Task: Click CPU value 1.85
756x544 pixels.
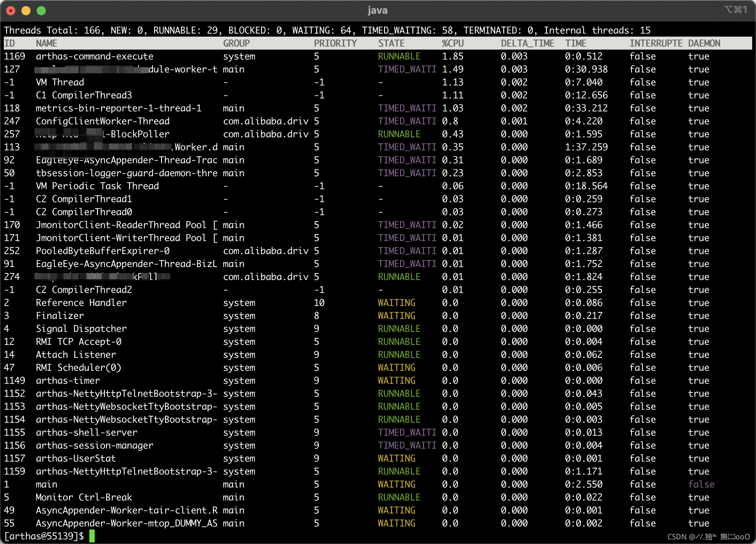Action: (x=453, y=56)
